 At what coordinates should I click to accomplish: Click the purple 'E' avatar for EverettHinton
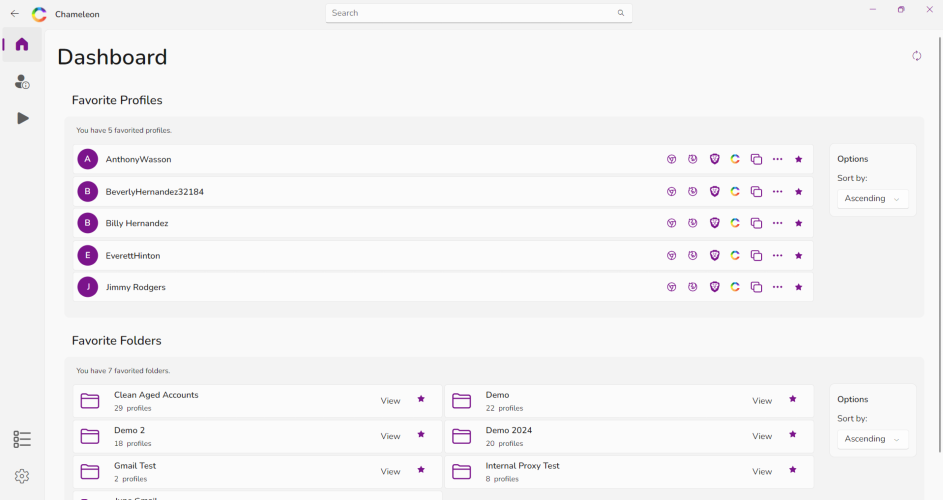point(88,255)
